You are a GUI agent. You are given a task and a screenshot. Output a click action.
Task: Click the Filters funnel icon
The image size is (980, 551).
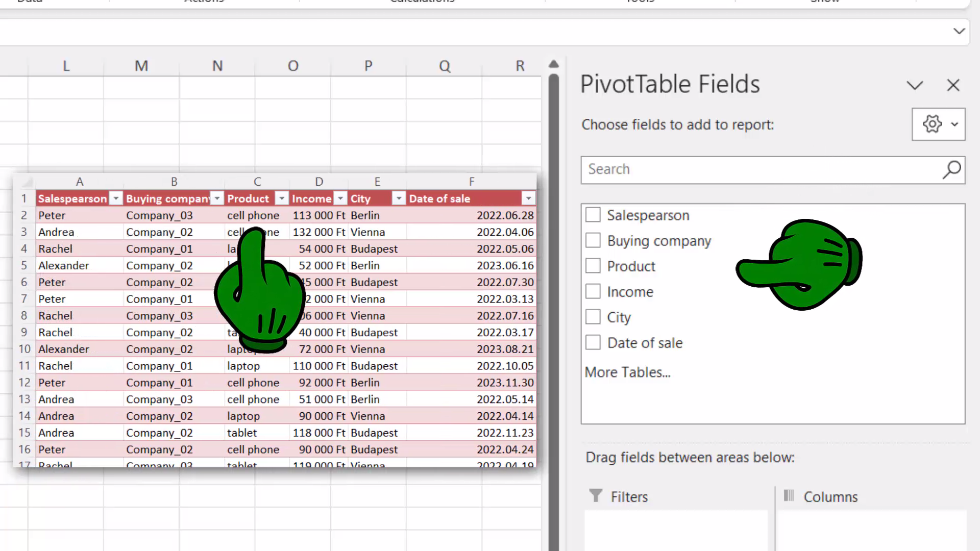596,495
